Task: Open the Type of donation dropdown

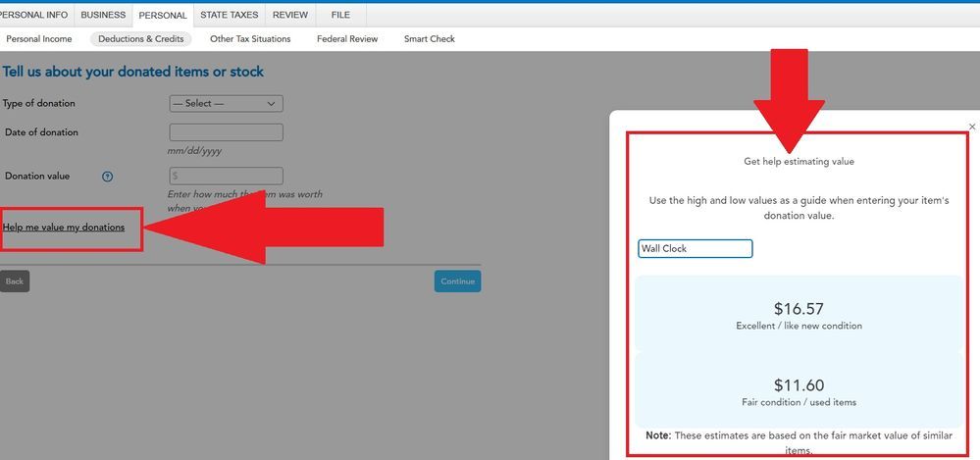Action: pos(226,104)
